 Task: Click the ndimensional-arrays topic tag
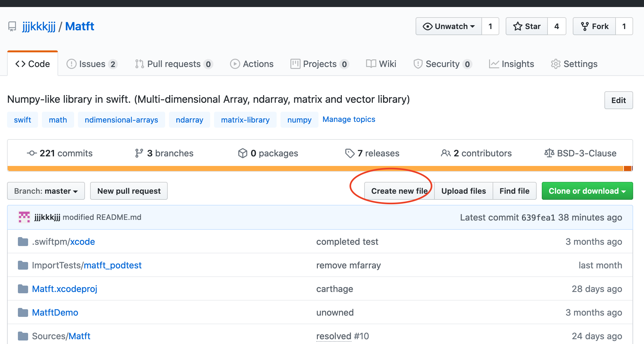[x=121, y=120]
